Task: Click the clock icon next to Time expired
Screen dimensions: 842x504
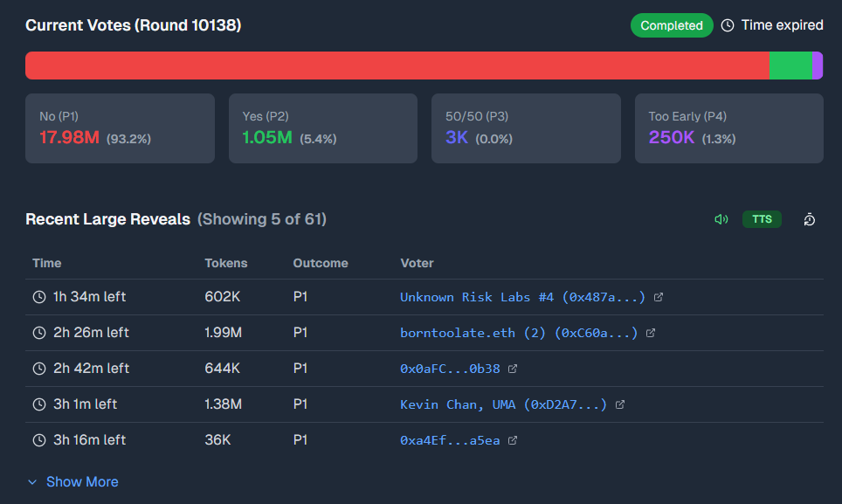Action: (728, 25)
